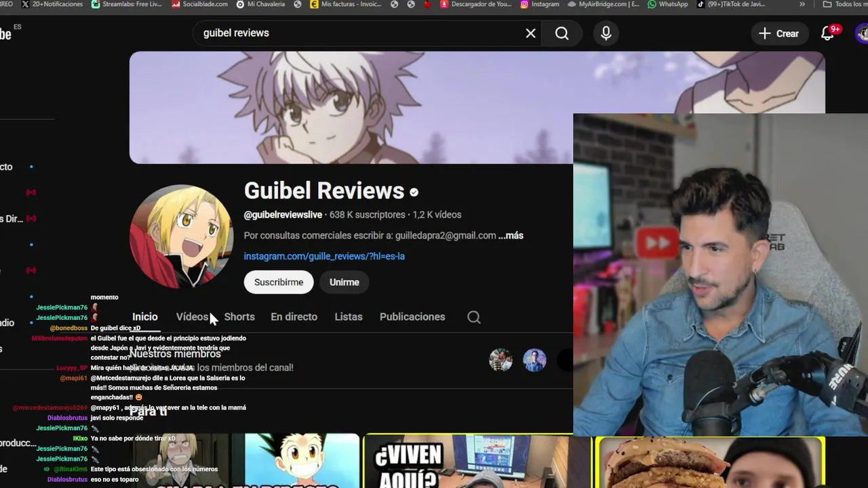The image size is (868, 488).
Task: Start voice search with the microphone icon
Action: [606, 33]
